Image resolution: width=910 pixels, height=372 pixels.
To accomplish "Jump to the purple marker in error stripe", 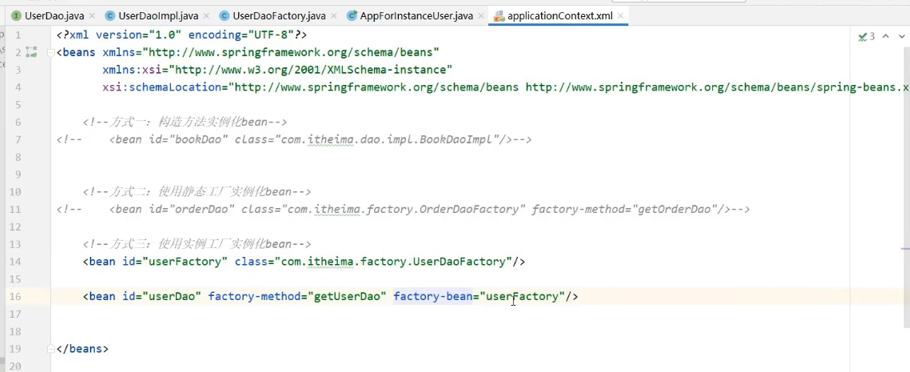I will (x=905, y=248).
